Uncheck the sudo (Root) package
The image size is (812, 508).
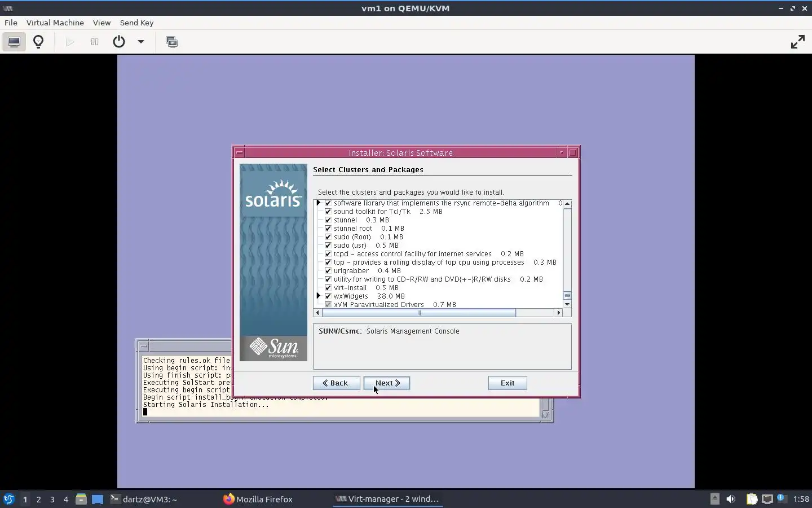point(328,237)
